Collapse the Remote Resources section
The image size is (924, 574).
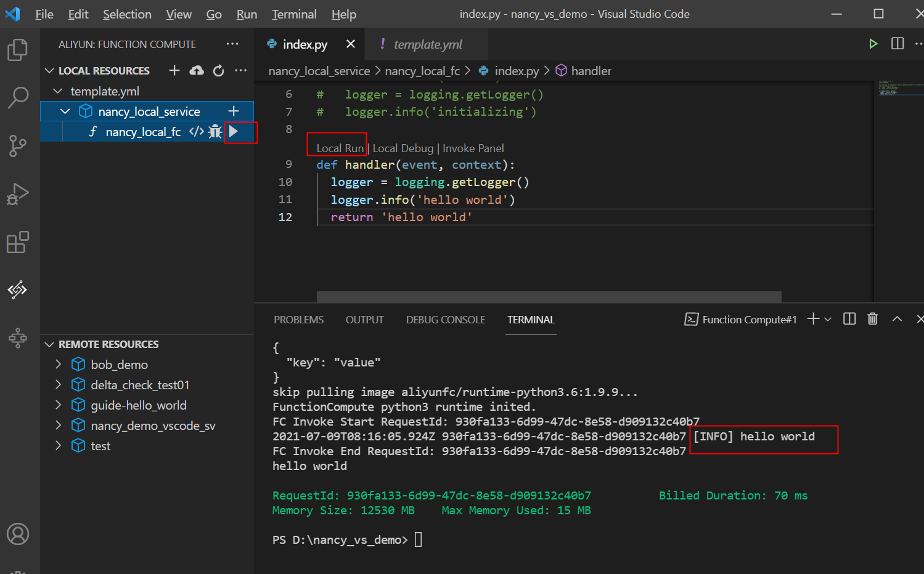coord(49,344)
